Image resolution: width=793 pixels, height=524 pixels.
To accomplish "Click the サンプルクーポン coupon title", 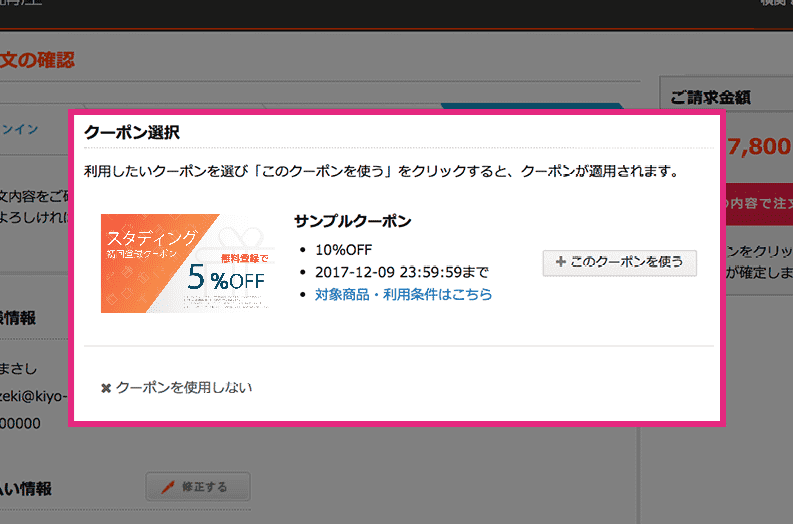I will [x=353, y=221].
